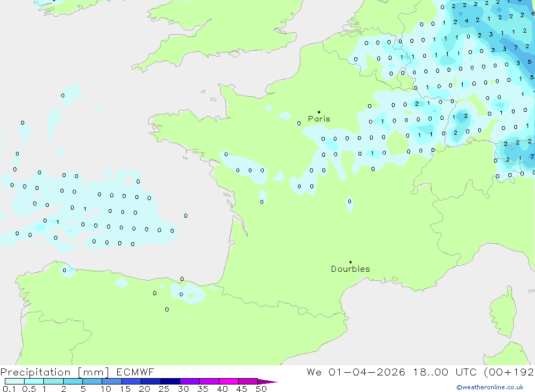Pick the 0.5–1 mm legend swatch
This screenshot has height=392, width=535.
34,381
